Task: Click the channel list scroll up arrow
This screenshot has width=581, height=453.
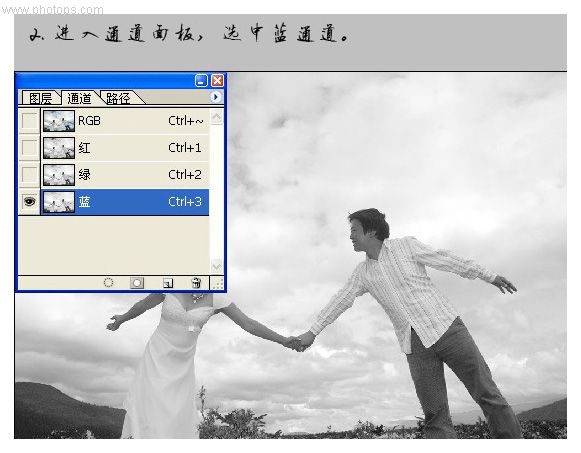Action: 216,117
